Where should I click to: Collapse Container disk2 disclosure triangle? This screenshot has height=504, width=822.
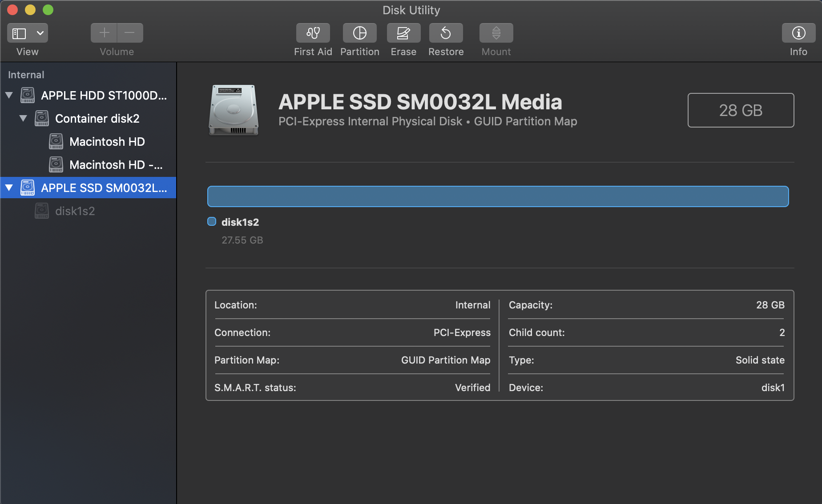click(23, 118)
